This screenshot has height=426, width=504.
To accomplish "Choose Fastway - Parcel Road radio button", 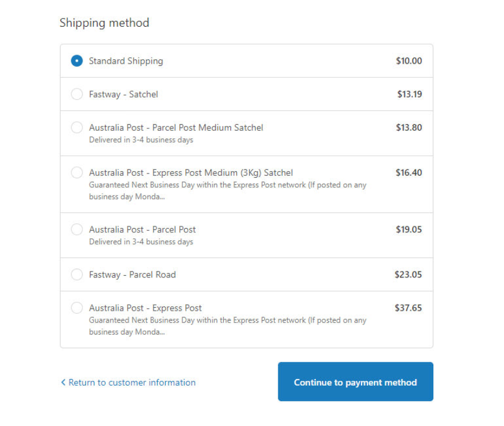I will coord(77,274).
